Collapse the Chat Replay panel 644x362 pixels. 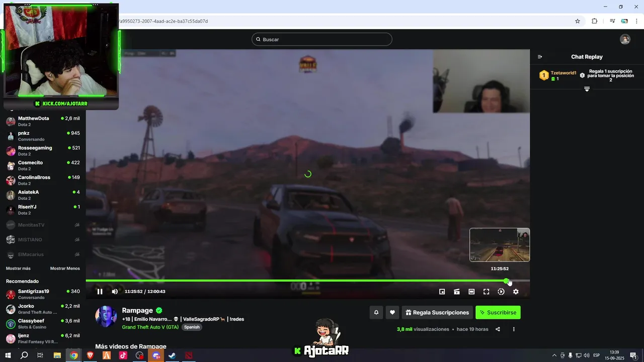pos(540,57)
